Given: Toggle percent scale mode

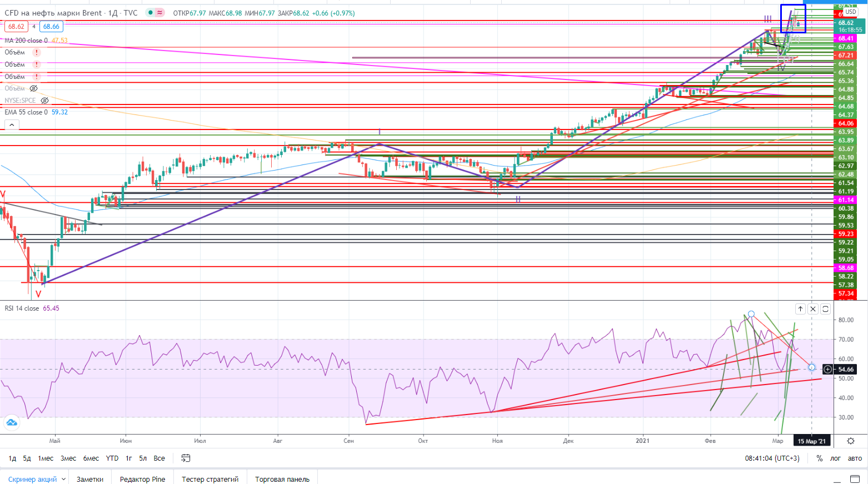Looking at the screenshot, I should coord(819,458).
